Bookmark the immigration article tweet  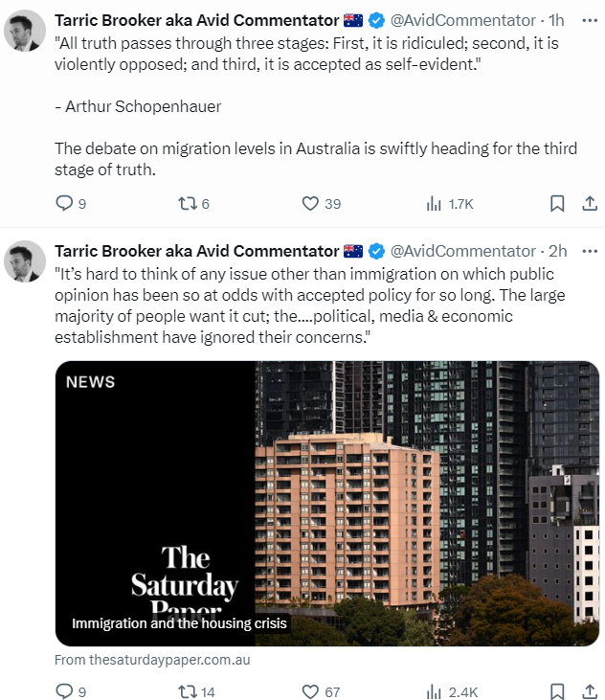[557, 690]
